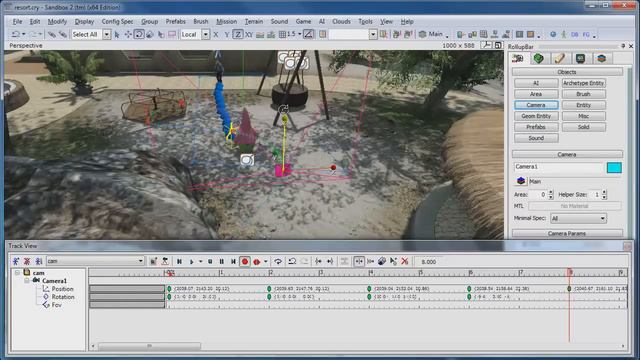Click the Brush object button
Viewport: 640px width, 360px height.
(x=583, y=94)
